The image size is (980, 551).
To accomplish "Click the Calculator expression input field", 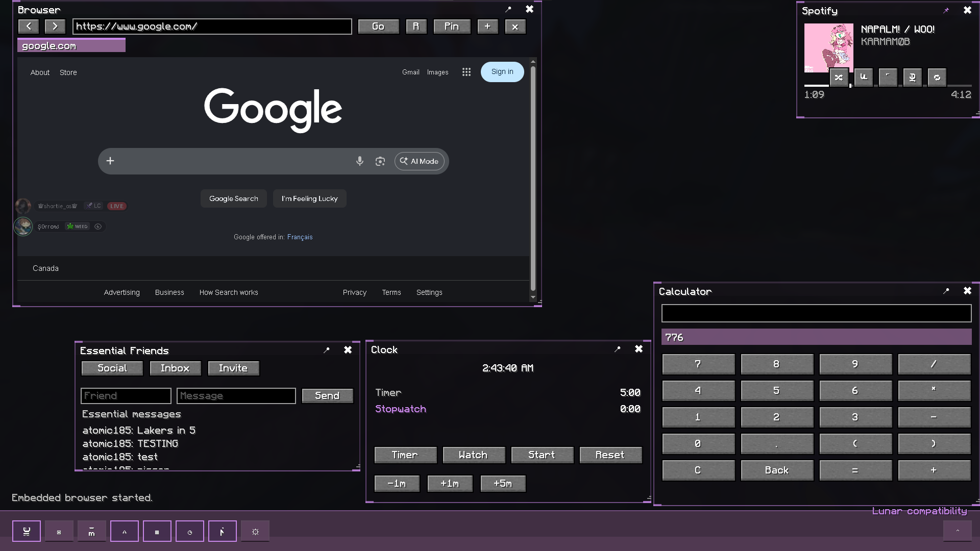I will tap(817, 313).
